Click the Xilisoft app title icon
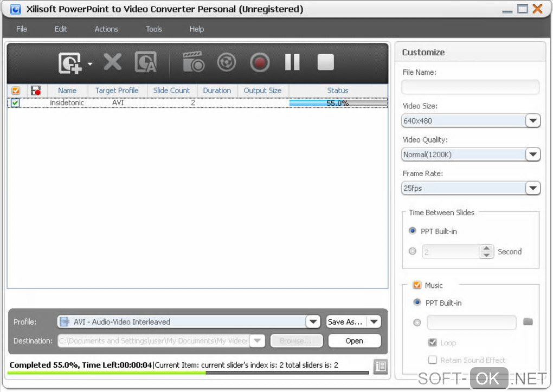Viewport: 553px width, 392px height. [x=15, y=9]
